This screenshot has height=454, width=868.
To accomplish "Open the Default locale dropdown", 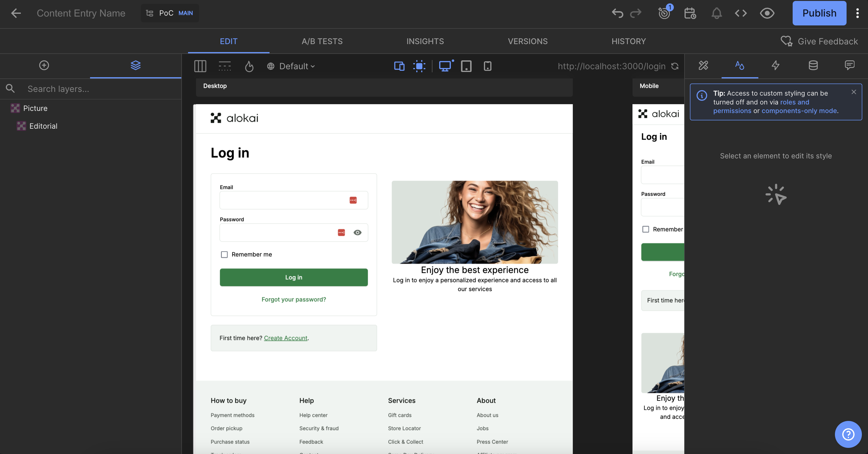I will click(291, 66).
